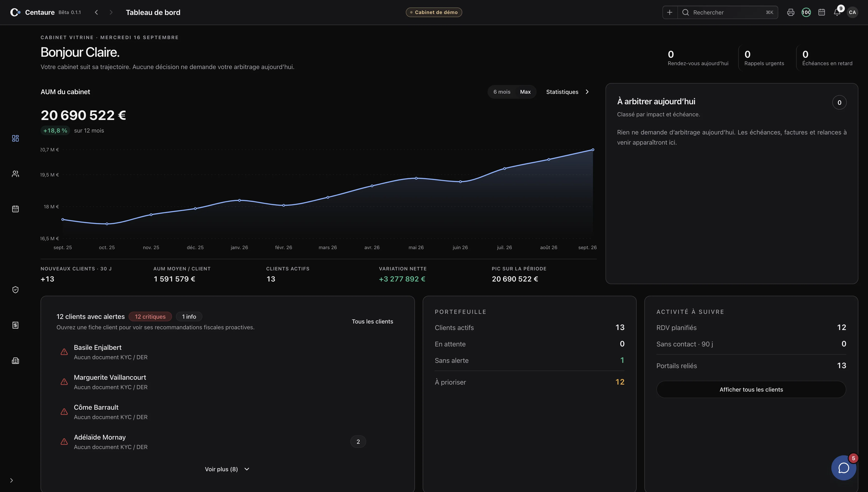This screenshot has width=868, height=492.
Task: Open Marguerite Vaillancourt alert row
Action: click(227, 382)
